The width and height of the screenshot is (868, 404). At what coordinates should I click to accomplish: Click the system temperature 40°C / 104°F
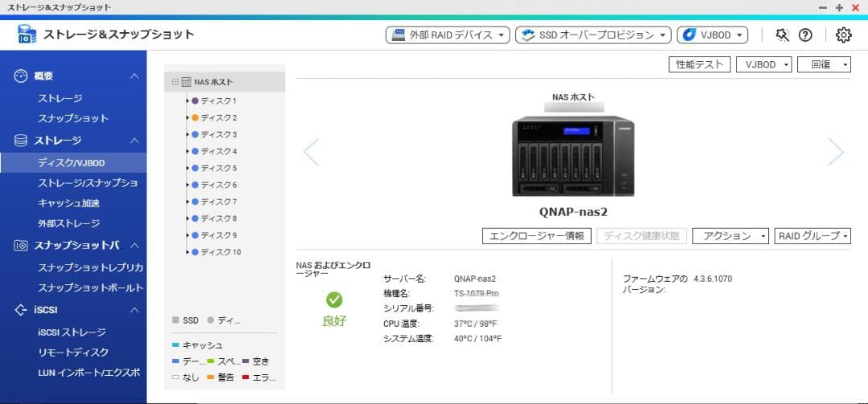tap(477, 339)
